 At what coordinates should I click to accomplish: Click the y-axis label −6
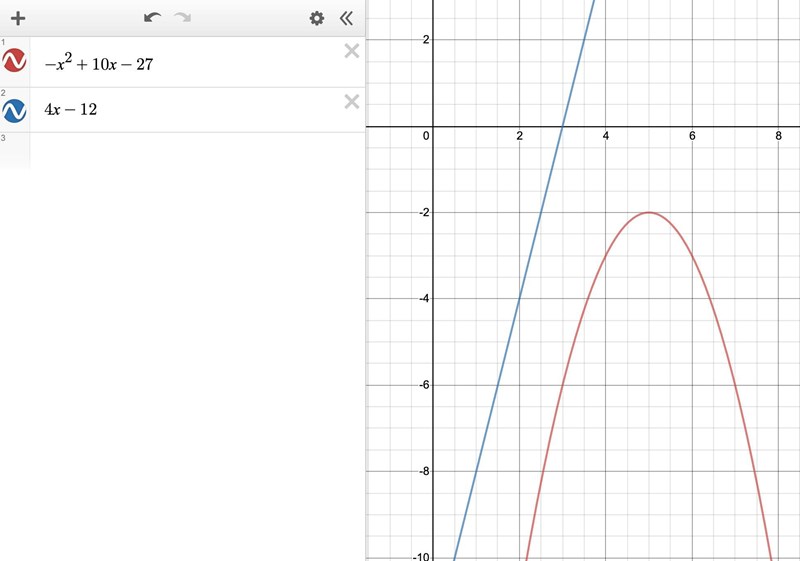click(423, 384)
